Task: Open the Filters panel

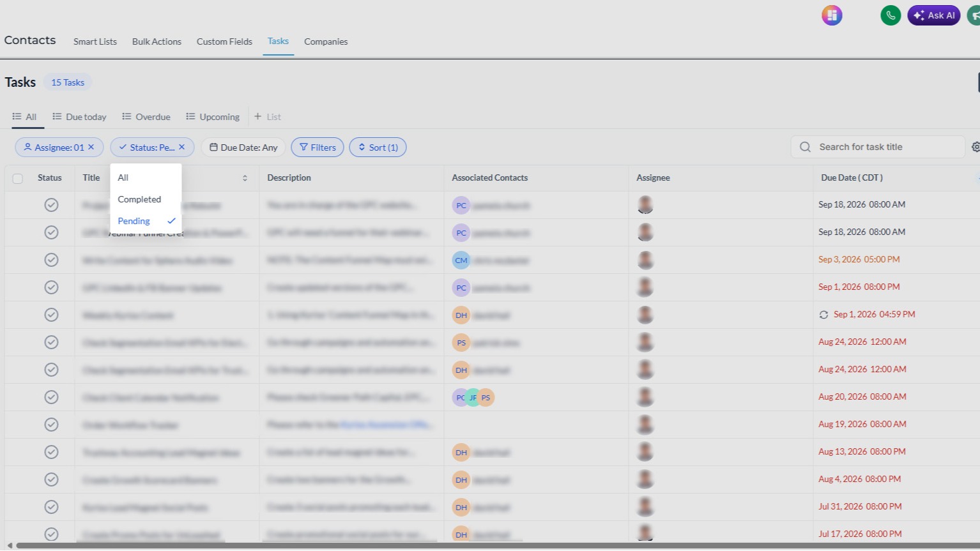Action: 318,147
